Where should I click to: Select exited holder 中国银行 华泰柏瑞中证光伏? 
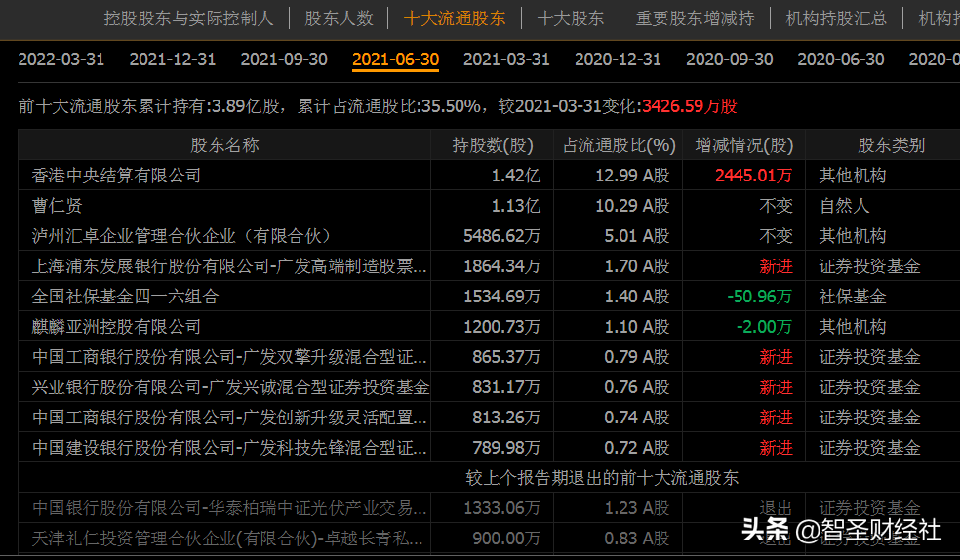click(229, 508)
